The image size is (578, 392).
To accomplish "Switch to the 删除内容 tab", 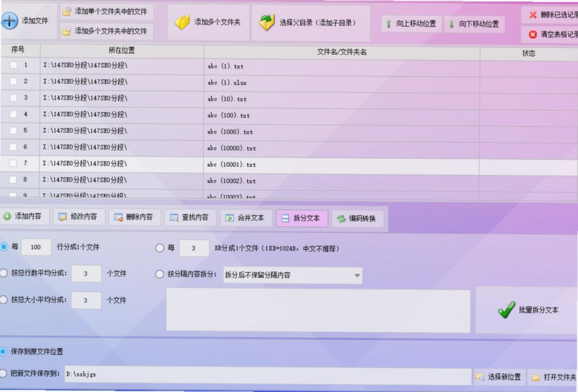I will 134,217.
